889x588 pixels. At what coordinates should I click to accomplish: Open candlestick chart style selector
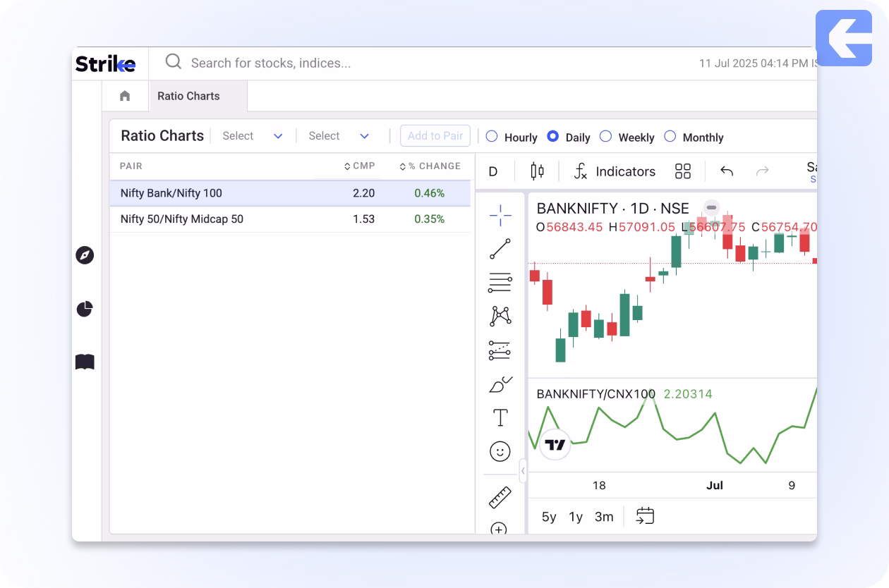point(538,171)
